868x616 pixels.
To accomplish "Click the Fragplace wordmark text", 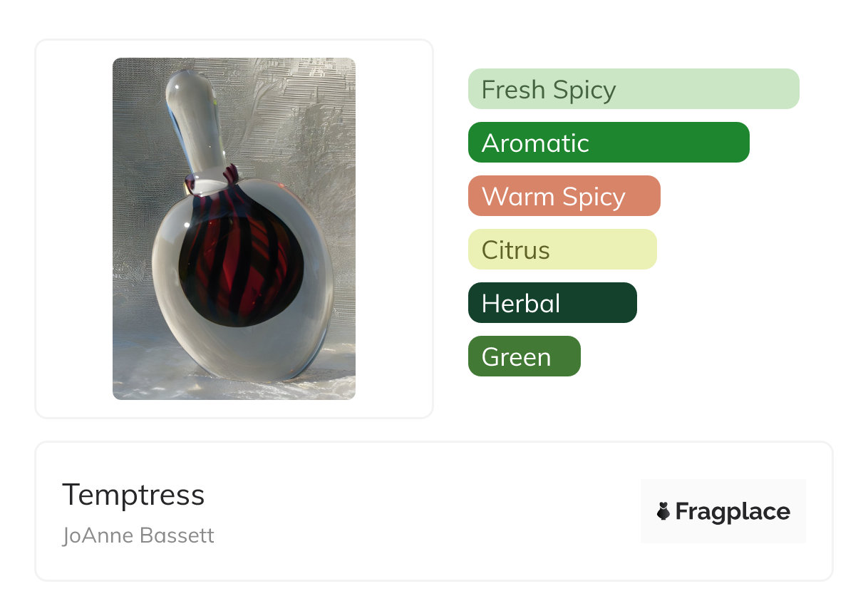I will [732, 512].
